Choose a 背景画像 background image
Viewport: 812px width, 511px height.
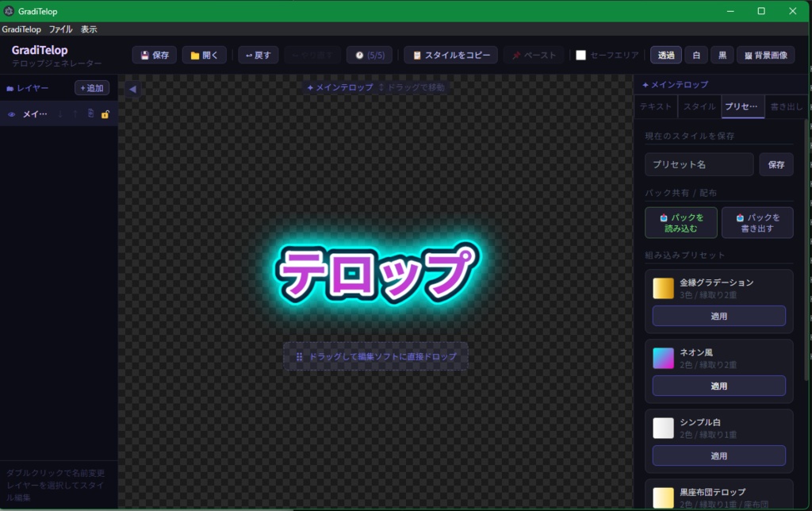[x=765, y=55]
